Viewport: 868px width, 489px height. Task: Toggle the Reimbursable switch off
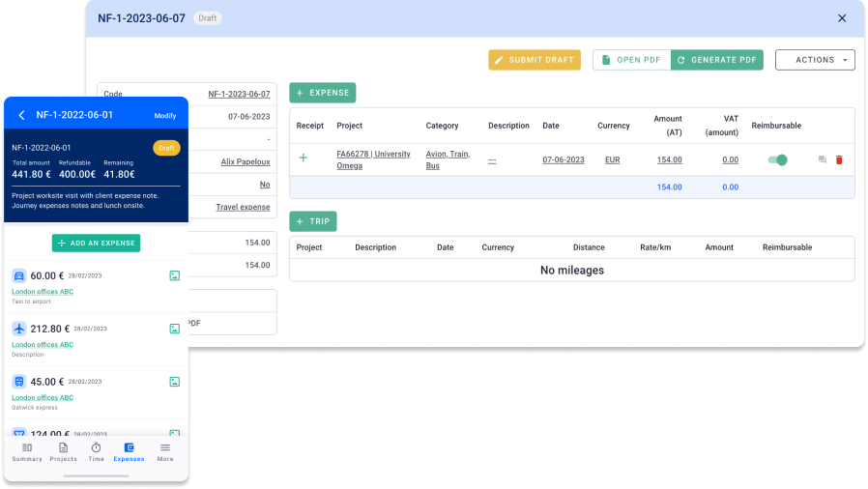(777, 159)
